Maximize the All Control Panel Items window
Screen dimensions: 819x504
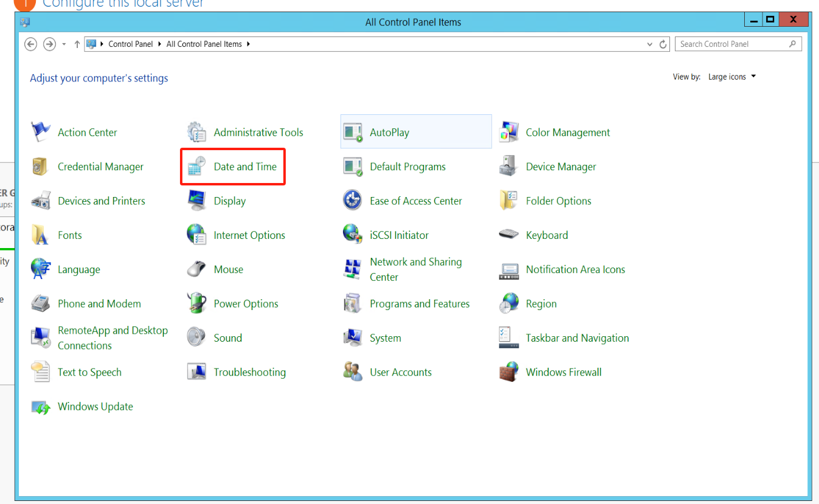[x=770, y=19]
